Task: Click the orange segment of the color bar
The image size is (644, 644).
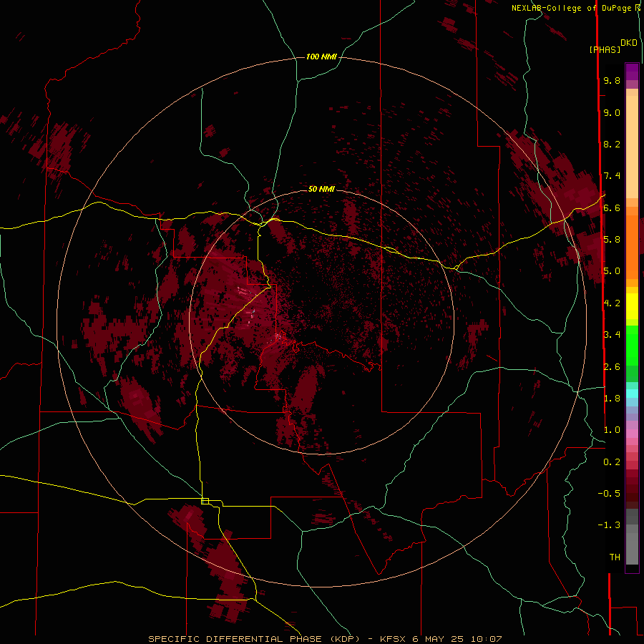Action: tap(632, 248)
